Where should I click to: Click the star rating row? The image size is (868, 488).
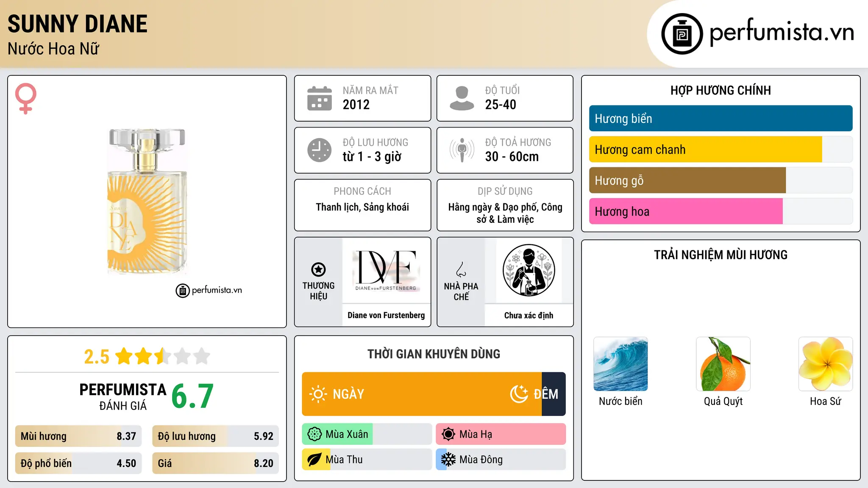[163, 356]
